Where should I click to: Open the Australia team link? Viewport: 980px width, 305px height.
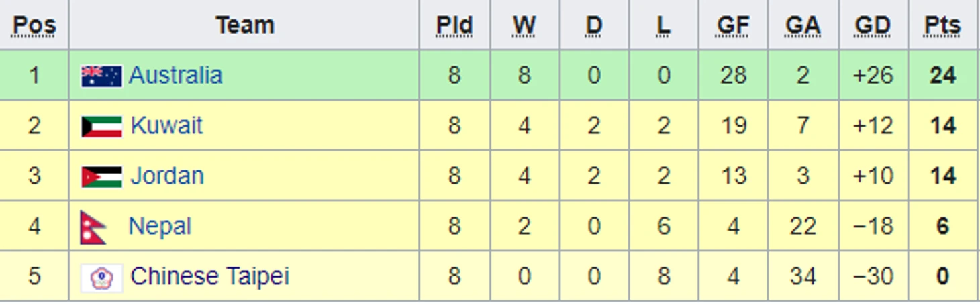click(x=175, y=75)
